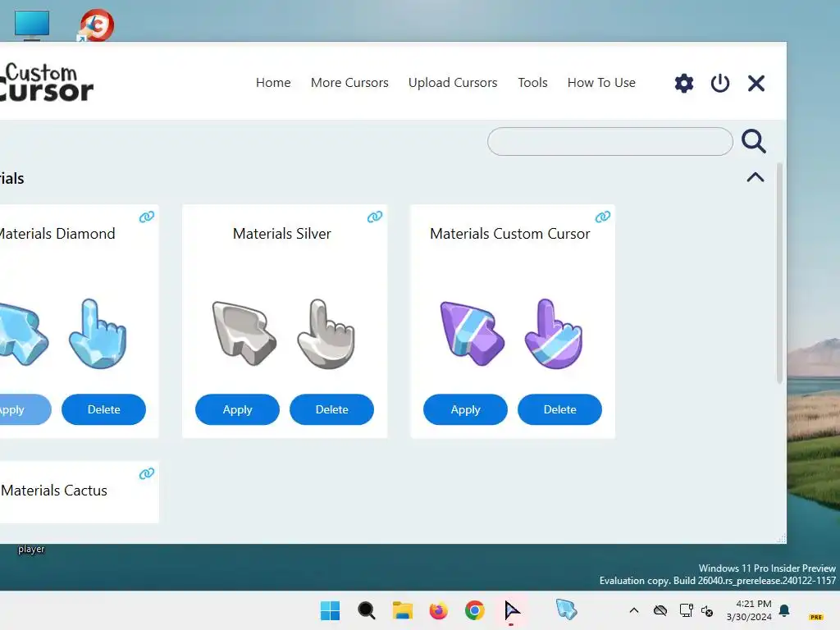840x630 pixels.
Task: Open notifications bell in taskbar
Action: [784, 610]
